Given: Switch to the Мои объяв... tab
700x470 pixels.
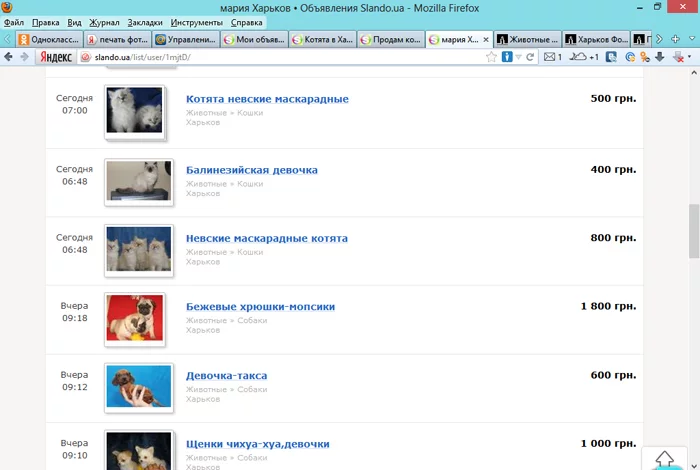Looking at the screenshot, I should [x=254, y=39].
